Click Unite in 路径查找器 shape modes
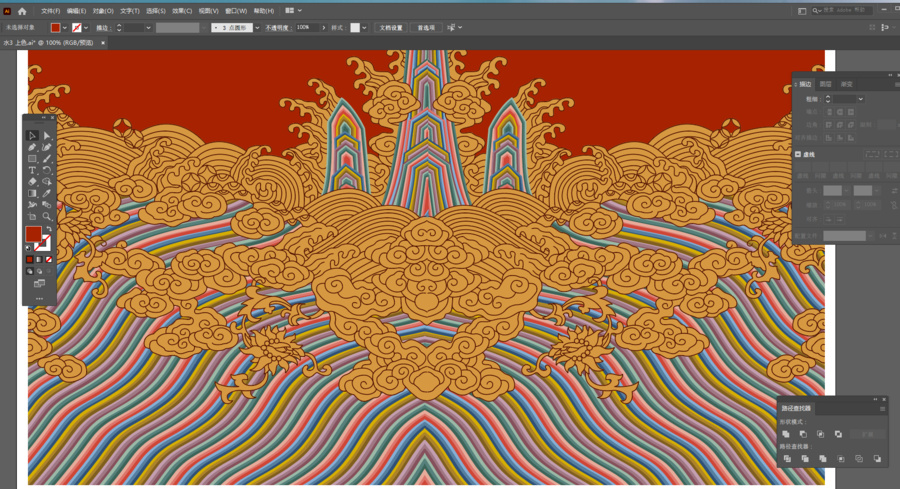900x489 pixels. [786, 434]
